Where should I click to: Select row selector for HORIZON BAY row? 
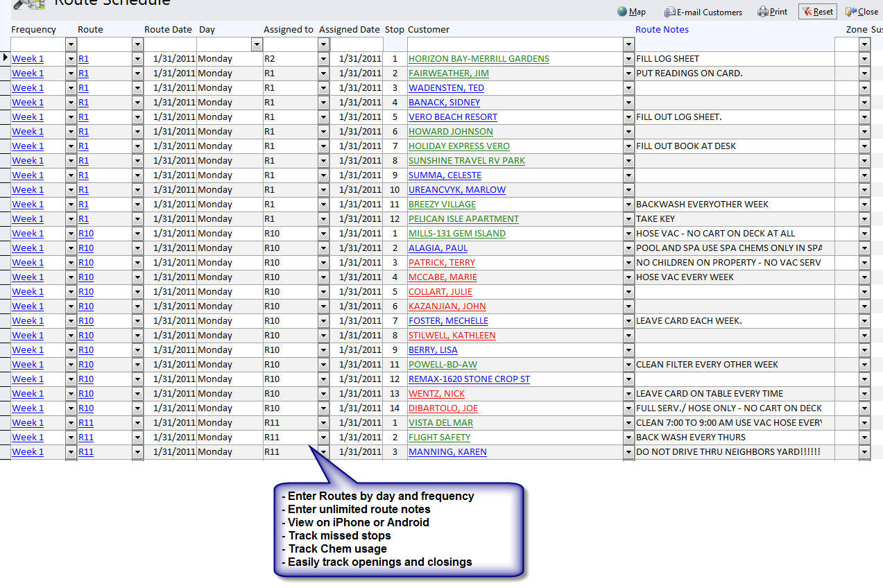[x=5, y=59]
